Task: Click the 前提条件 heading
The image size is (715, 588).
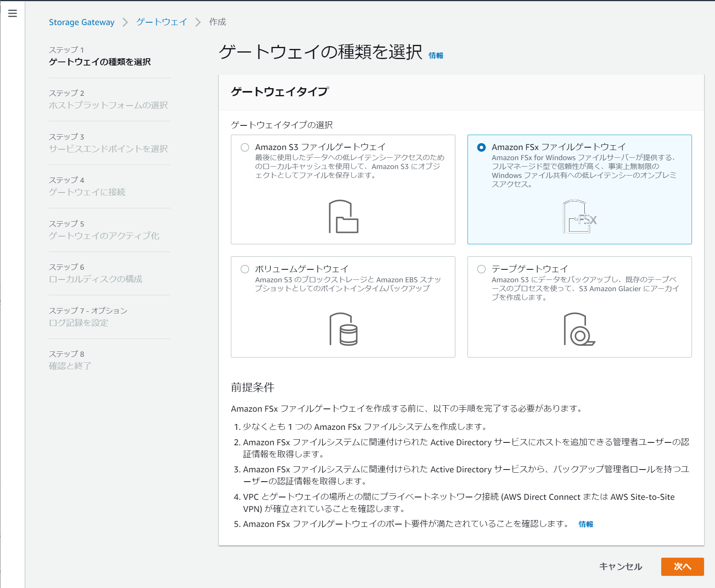Action: pyautogui.click(x=253, y=387)
